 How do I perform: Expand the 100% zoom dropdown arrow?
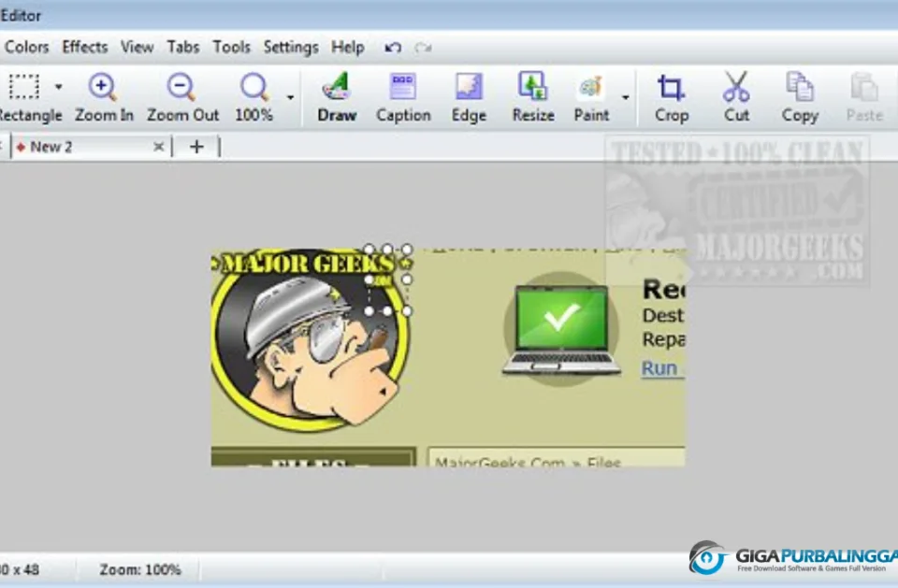(x=290, y=97)
